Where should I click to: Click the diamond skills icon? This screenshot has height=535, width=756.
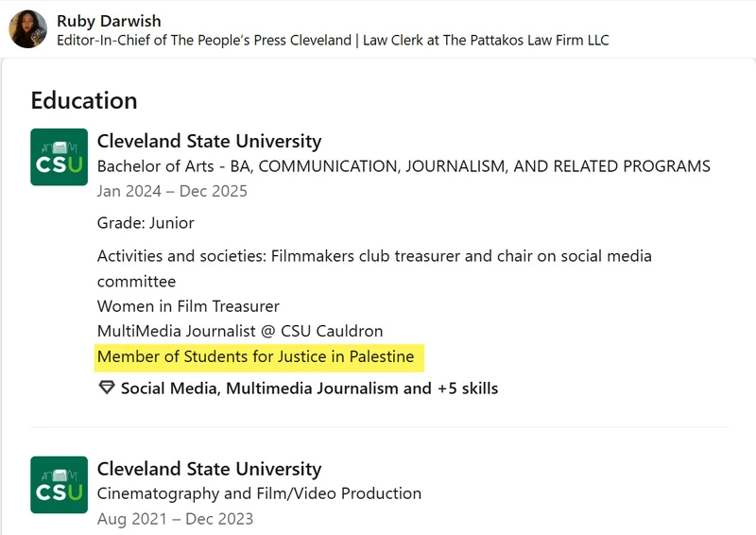click(x=107, y=388)
